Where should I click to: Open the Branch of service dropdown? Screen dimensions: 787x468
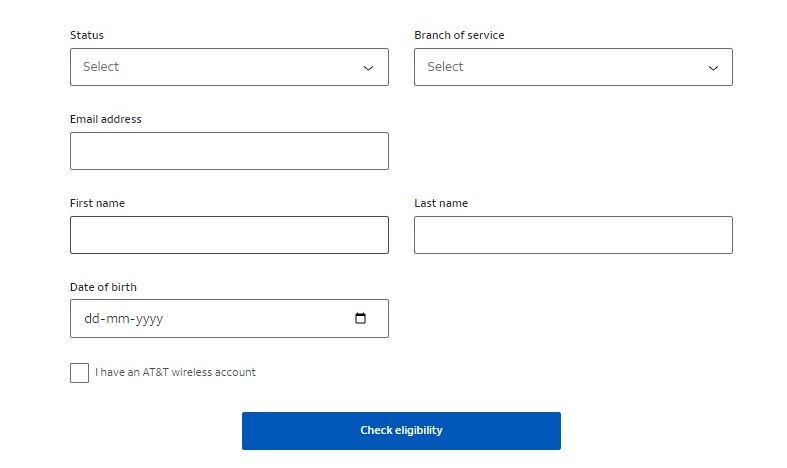(x=573, y=67)
